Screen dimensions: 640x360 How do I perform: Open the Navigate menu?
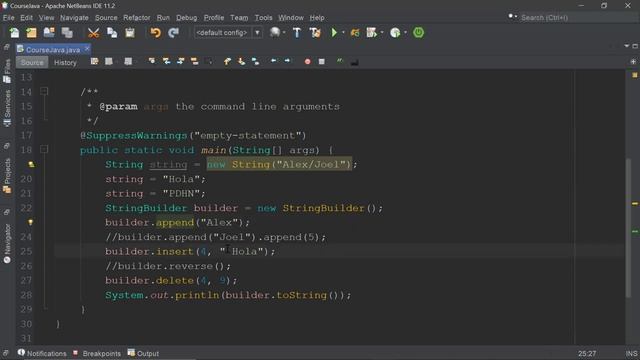(74, 18)
